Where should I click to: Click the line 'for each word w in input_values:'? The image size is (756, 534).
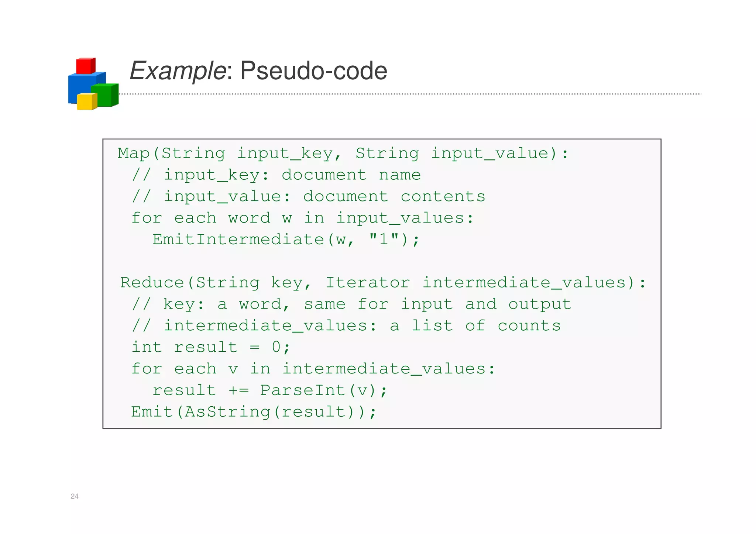point(303,218)
